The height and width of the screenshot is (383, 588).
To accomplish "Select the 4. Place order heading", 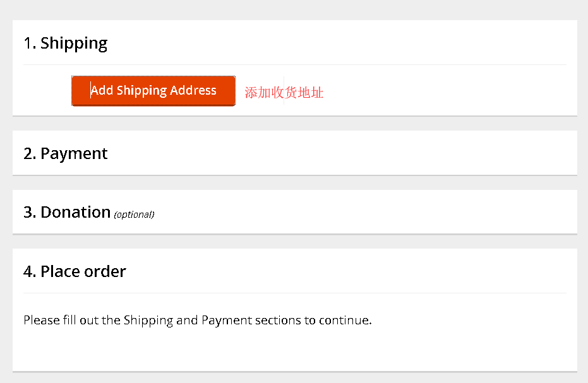I will point(75,271).
